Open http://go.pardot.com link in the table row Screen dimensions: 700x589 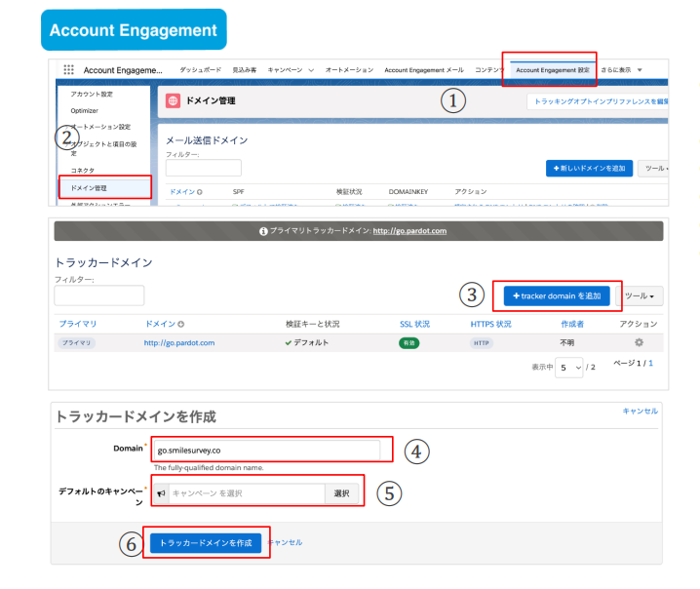tap(179, 343)
